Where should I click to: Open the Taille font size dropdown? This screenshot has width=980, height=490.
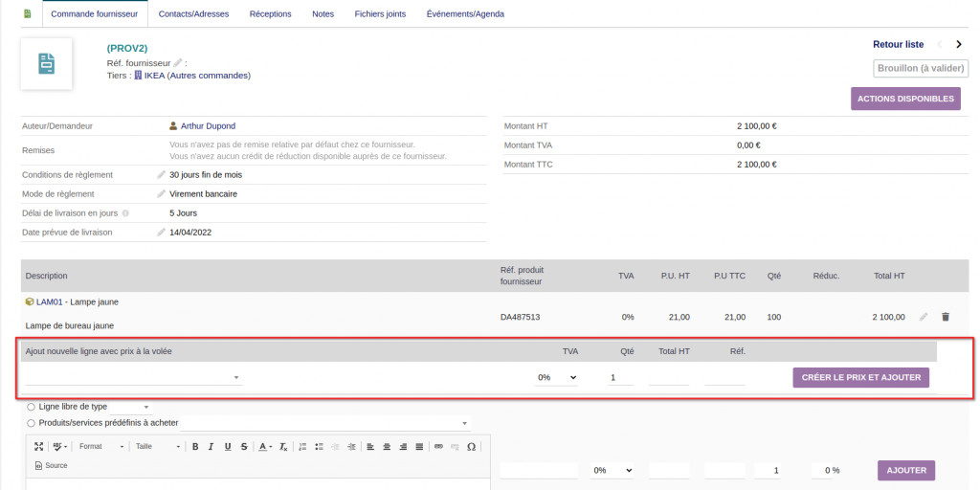(x=156, y=446)
